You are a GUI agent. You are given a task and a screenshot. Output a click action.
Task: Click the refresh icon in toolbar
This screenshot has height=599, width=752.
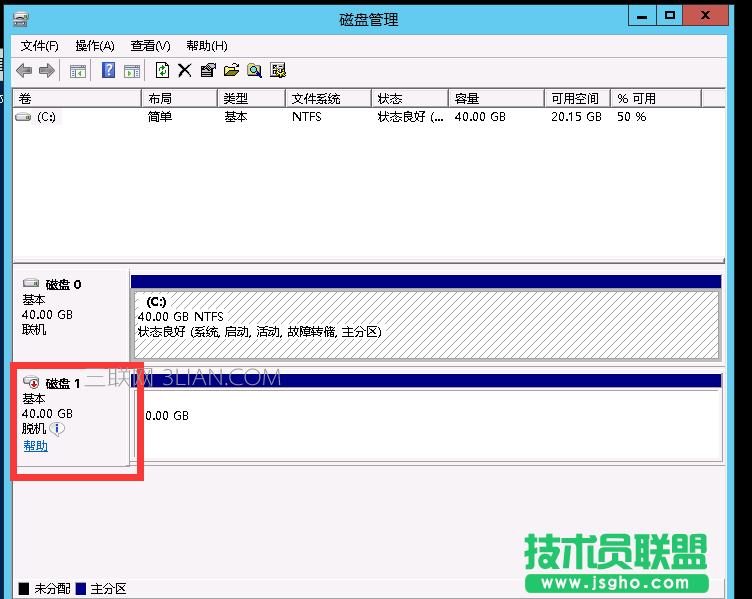[x=162, y=70]
